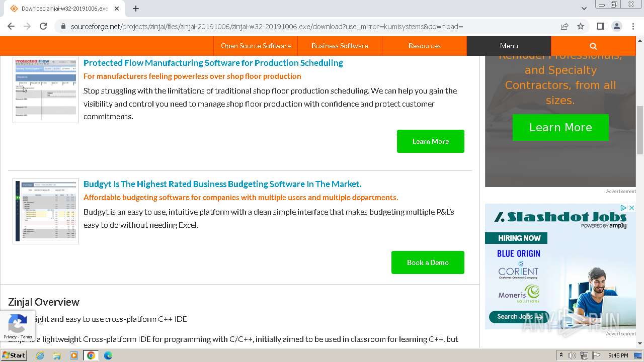The width and height of the screenshot is (644, 362).
Task: View site information lock icon
Action: point(63,26)
